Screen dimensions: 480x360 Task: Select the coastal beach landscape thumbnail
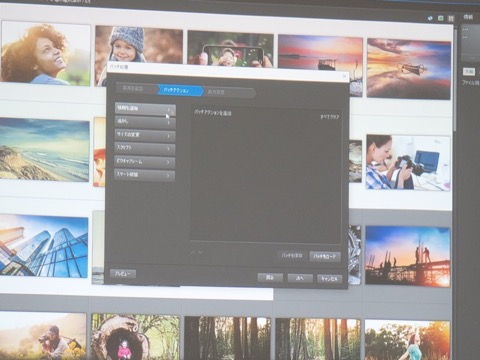click(x=44, y=150)
